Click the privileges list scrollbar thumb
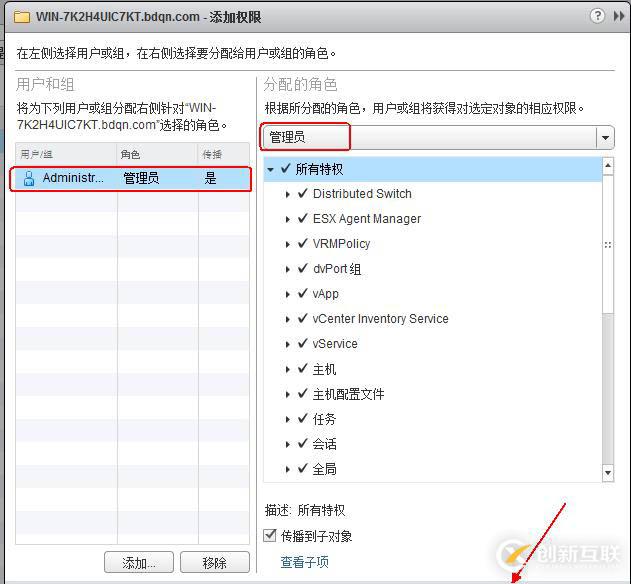Screen dimensions: 631x584 (x=608, y=244)
